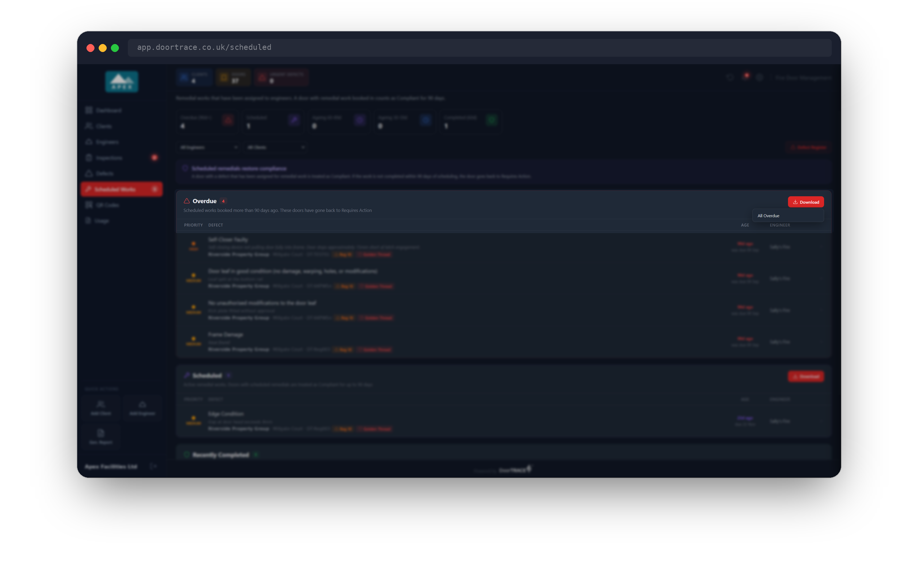Click the overdue count badge showing 4
The width and height of the screenshot is (918, 588).
(223, 201)
